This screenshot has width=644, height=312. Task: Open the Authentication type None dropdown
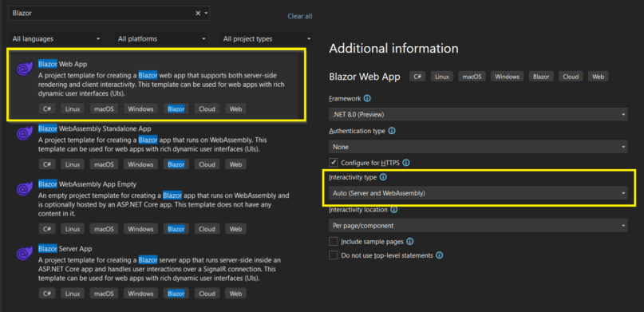point(478,147)
